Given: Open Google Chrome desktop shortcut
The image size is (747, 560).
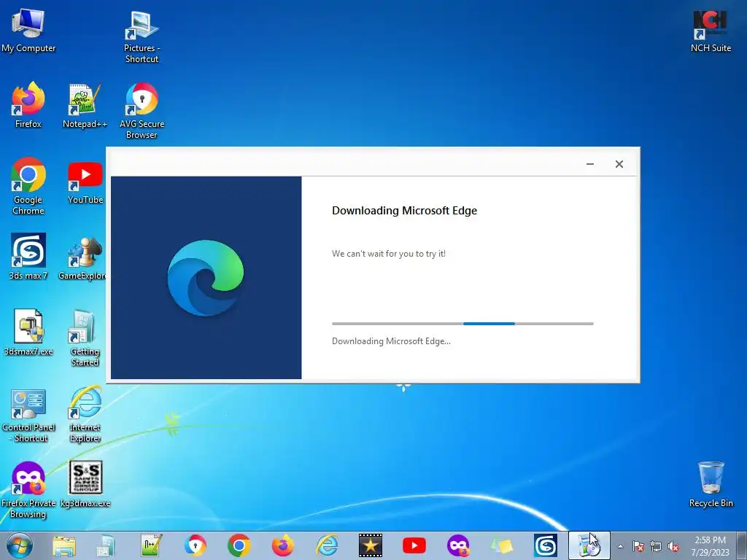Looking at the screenshot, I should 28,186.
